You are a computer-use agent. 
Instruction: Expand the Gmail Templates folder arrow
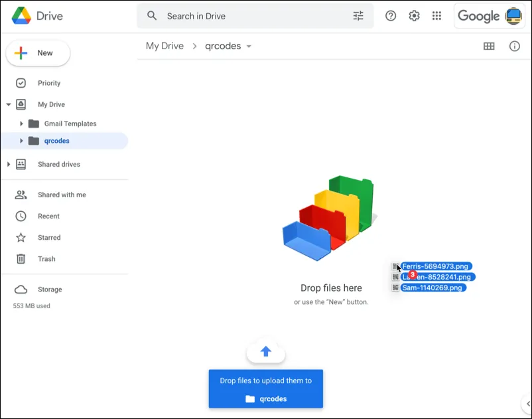(x=21, y=124)
